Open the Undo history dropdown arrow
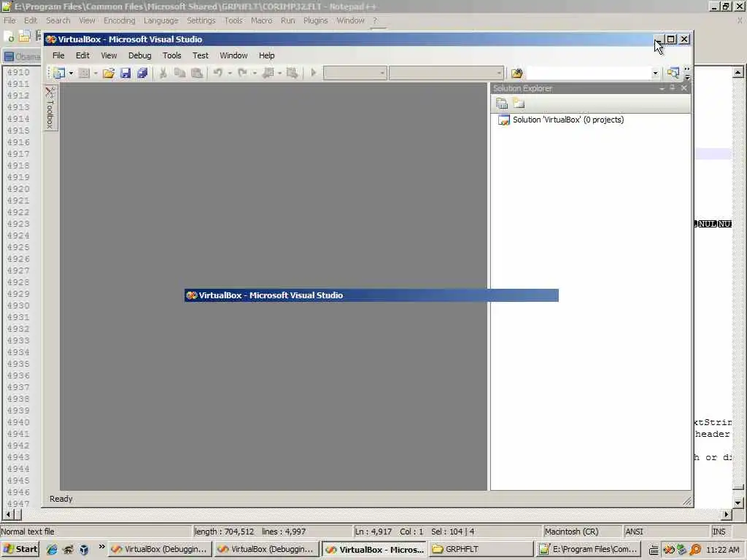This screenshot has width=747, height=560. click(230, 73)
